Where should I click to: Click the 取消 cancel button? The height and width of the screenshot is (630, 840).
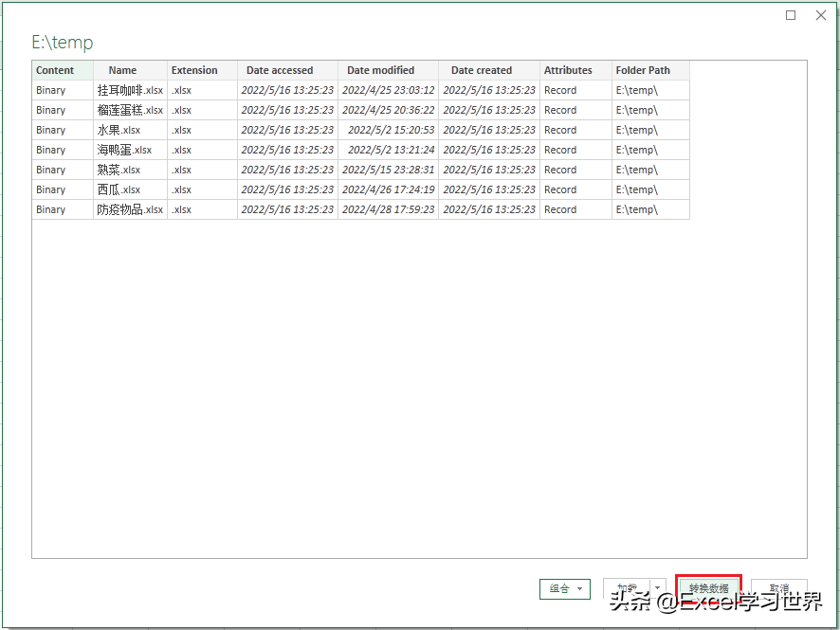click(778, 588)
